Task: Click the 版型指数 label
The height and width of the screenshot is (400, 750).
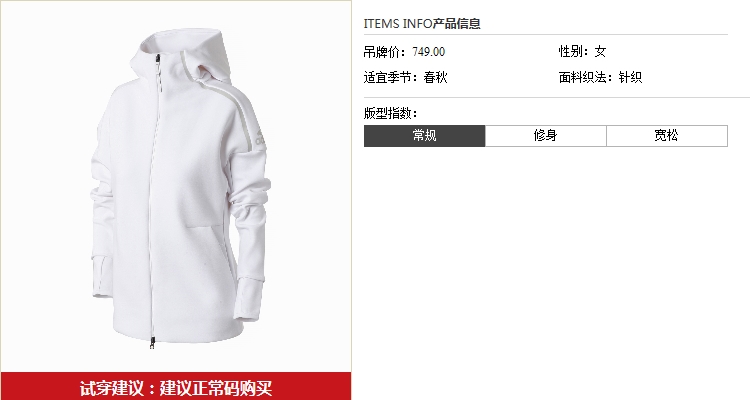Action: click(x=391, y=113)
